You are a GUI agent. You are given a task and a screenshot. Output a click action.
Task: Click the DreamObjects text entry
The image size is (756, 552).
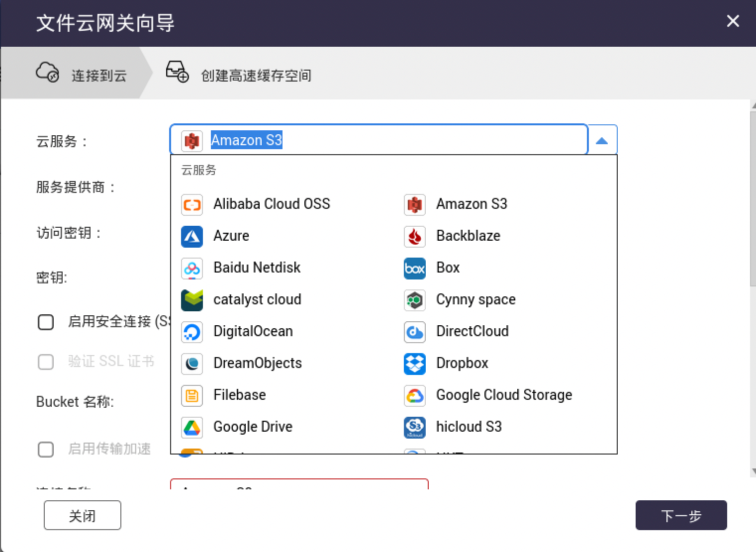pyautogui.click(x=258, y=364)
